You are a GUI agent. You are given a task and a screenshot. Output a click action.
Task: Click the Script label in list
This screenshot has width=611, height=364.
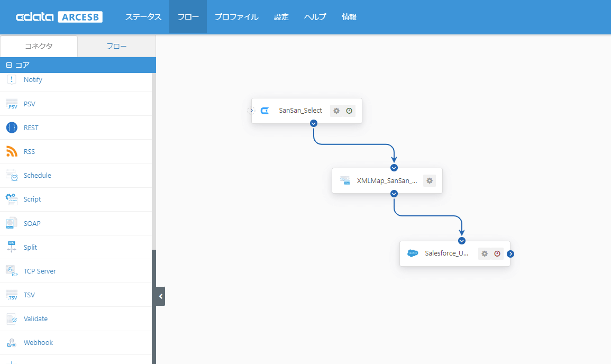tap(32, 199)
